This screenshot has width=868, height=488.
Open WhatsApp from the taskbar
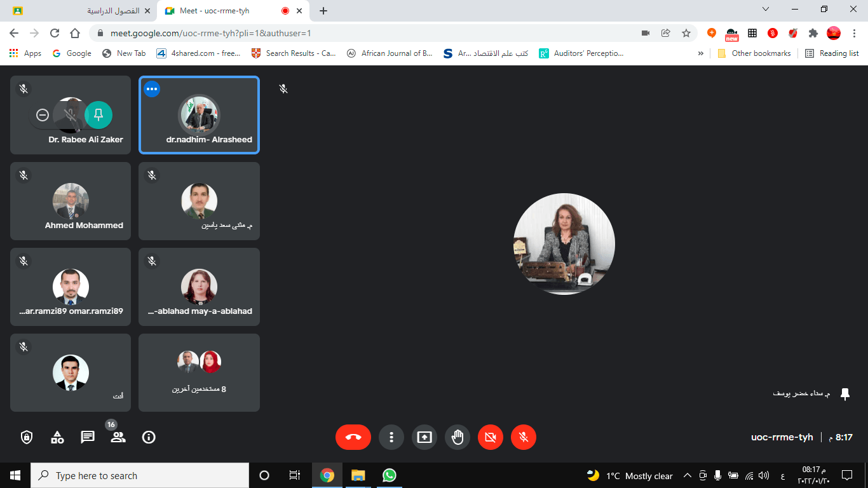point(389,475)
